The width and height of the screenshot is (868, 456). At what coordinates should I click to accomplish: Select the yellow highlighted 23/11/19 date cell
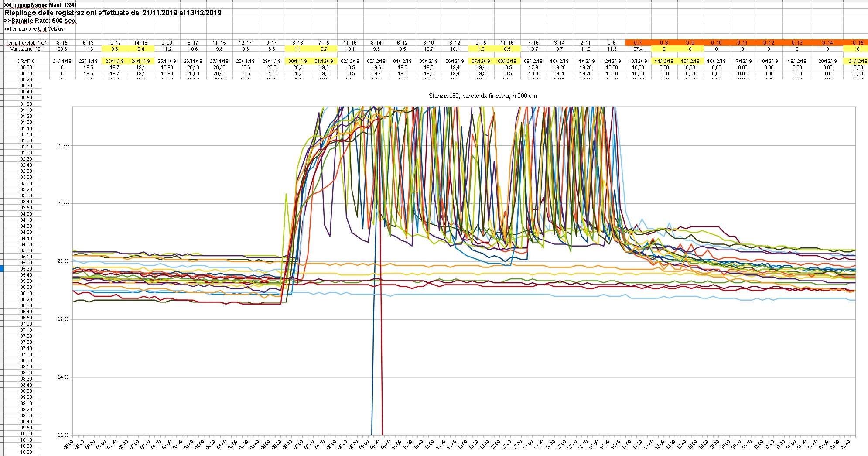point(114,61)
